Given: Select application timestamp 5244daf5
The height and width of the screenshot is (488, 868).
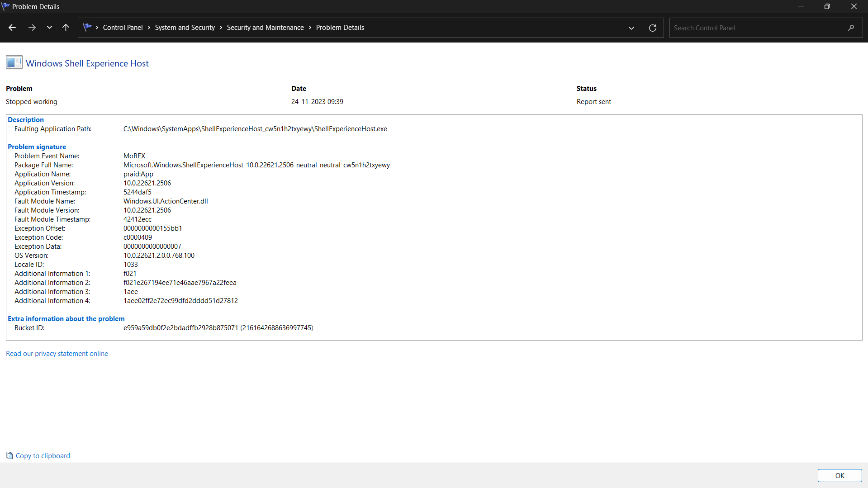Looking at the screenshot, I should pos(138,192).
